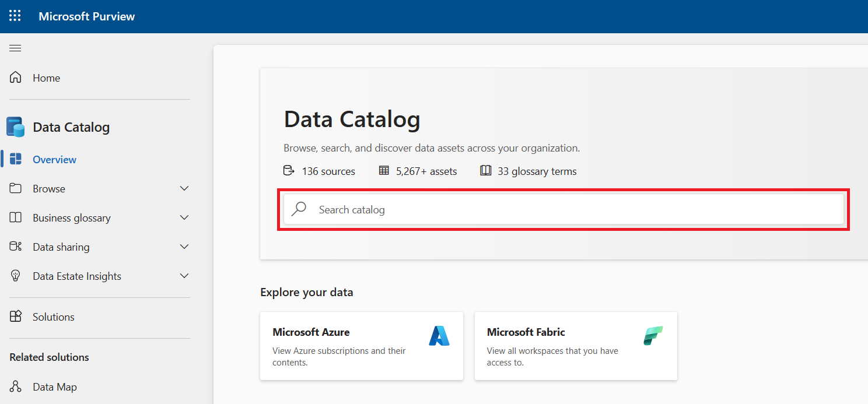This screenshot has height=404, width=868.
Task: Click the Solutions grid icon
Action: pyautogui.click(x=16, y=317)
